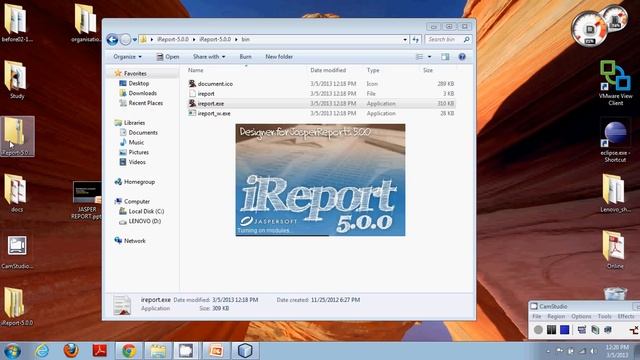Image resolution: width=640 pixels, height=360 pixels.
Task: Click the blue Stop button in CamStudio
Action: click(x=564, y=330)
